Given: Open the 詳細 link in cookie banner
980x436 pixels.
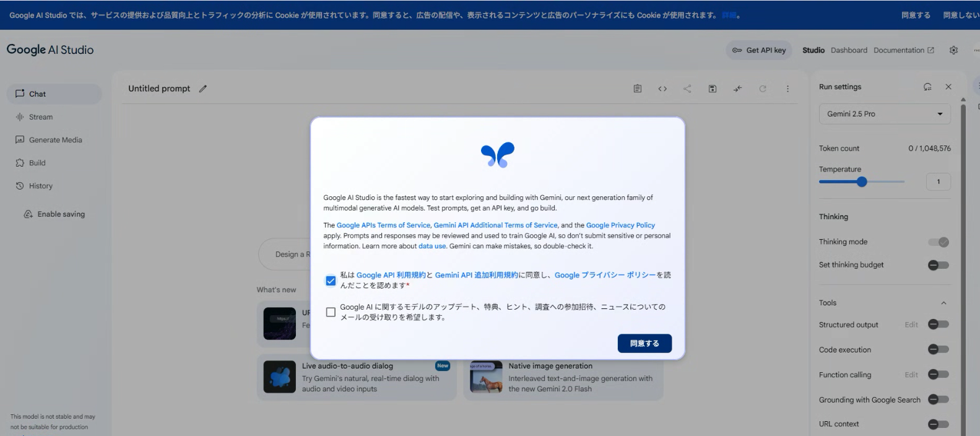Looking at the screenshot, I should click(x=729, y=15).
